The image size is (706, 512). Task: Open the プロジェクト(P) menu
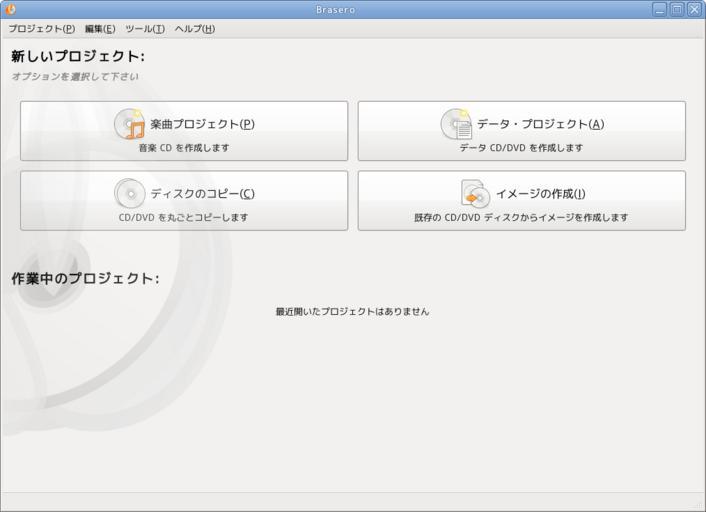coord(41,28)
